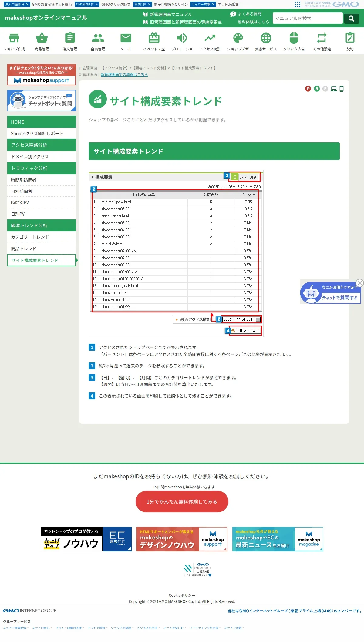The image size is (364, 642).
Task: Open the プロモーション speaker icon menu
Action: 182,41
